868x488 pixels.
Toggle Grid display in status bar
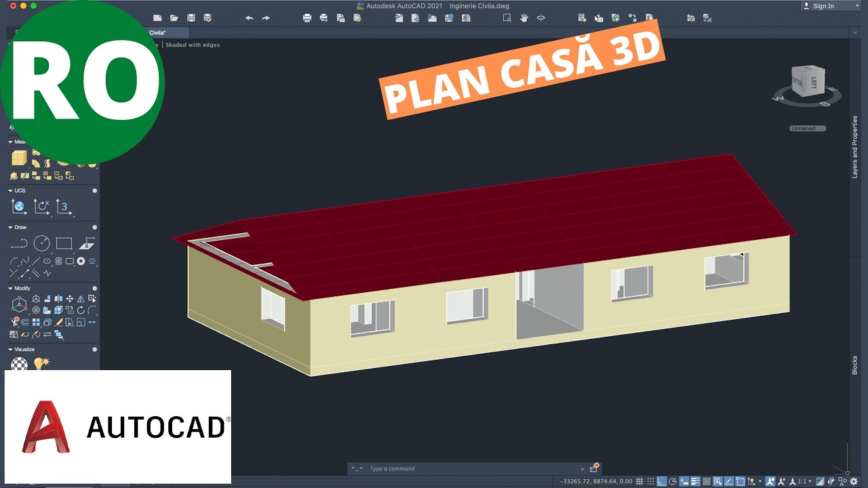pos(639,481)
